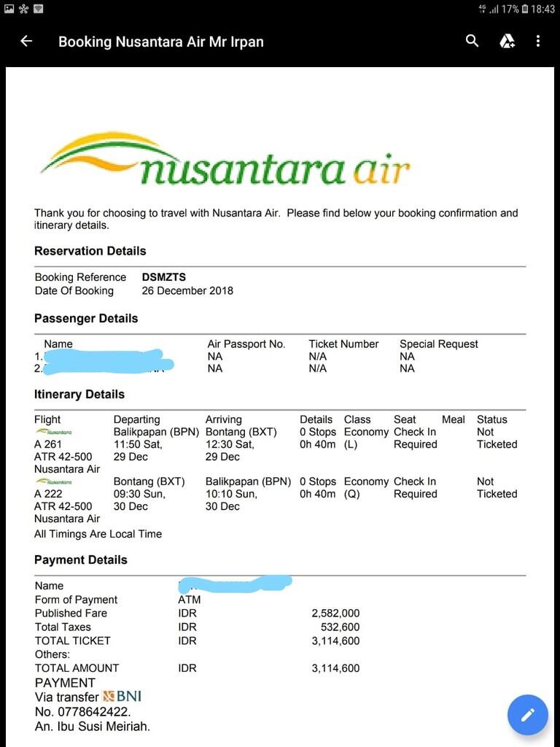
Task: Select 'Air Passport No.' column header
Action: pyautogui.click(x=246, y=344)
